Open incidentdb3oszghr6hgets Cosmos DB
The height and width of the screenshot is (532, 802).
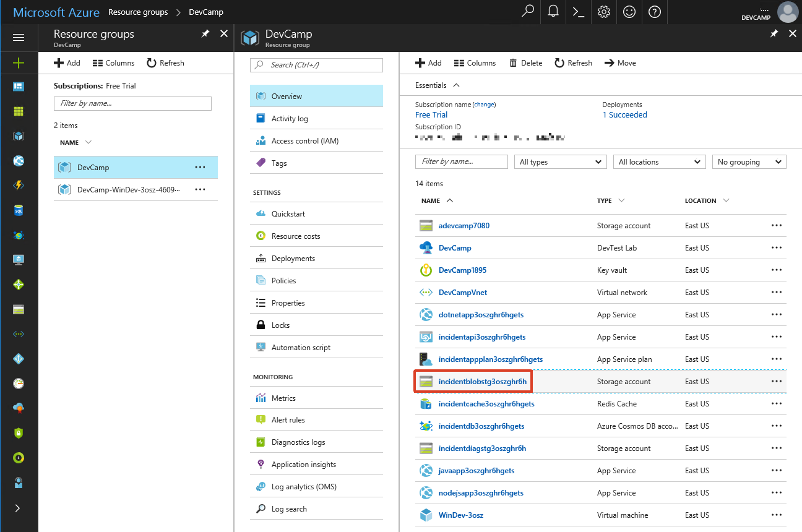coord(481,426)
